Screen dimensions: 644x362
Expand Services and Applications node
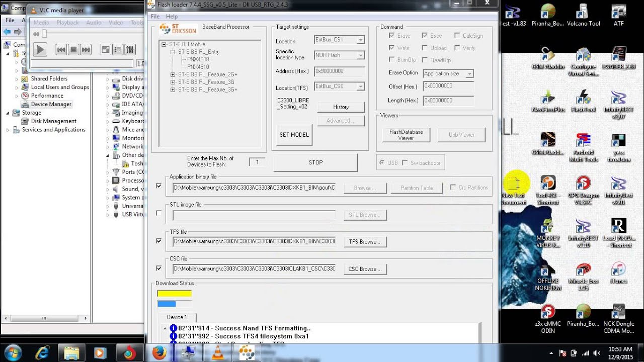8,130
